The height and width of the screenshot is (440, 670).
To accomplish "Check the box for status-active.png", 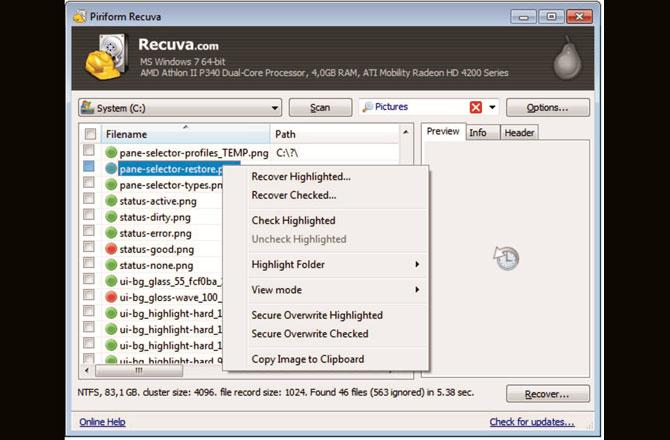I will click(x=89, y=198).
